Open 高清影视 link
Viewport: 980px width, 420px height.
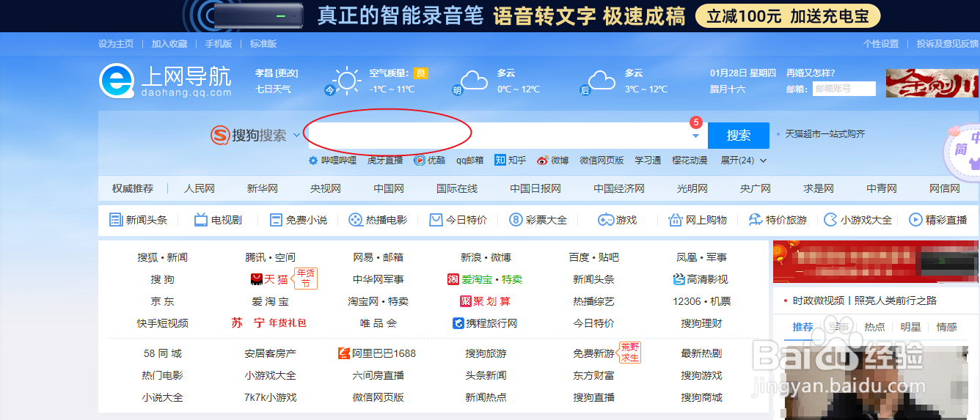click(x=701, y=279)
